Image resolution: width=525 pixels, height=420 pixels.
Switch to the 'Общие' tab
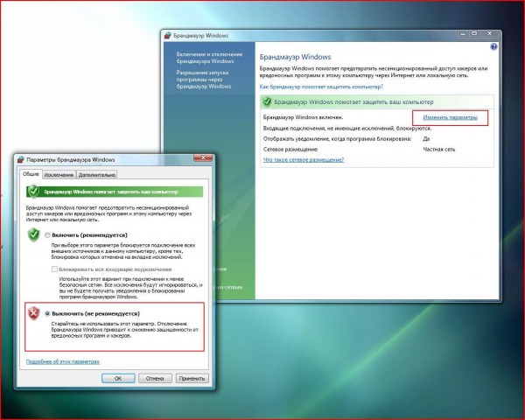(31, 174)
